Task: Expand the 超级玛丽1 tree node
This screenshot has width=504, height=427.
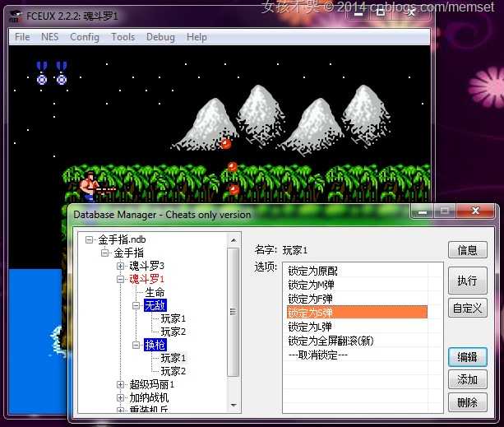Action: pos(120,384)
